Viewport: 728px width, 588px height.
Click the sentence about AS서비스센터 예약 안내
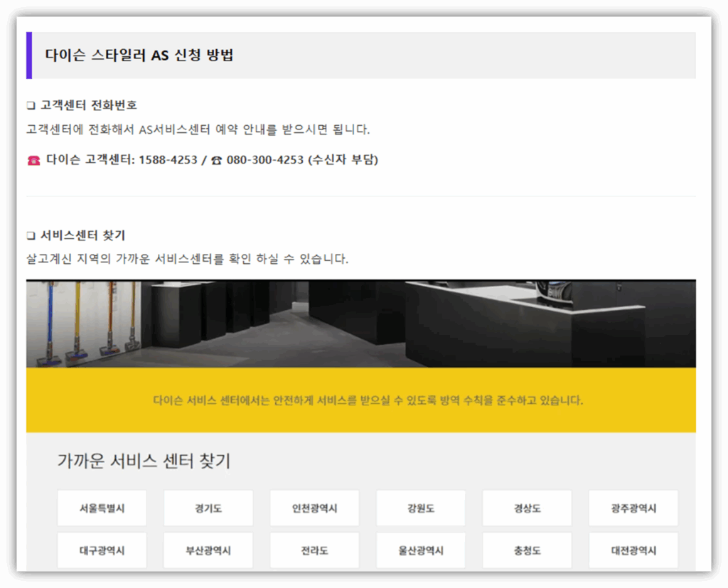tap(198, 129)
